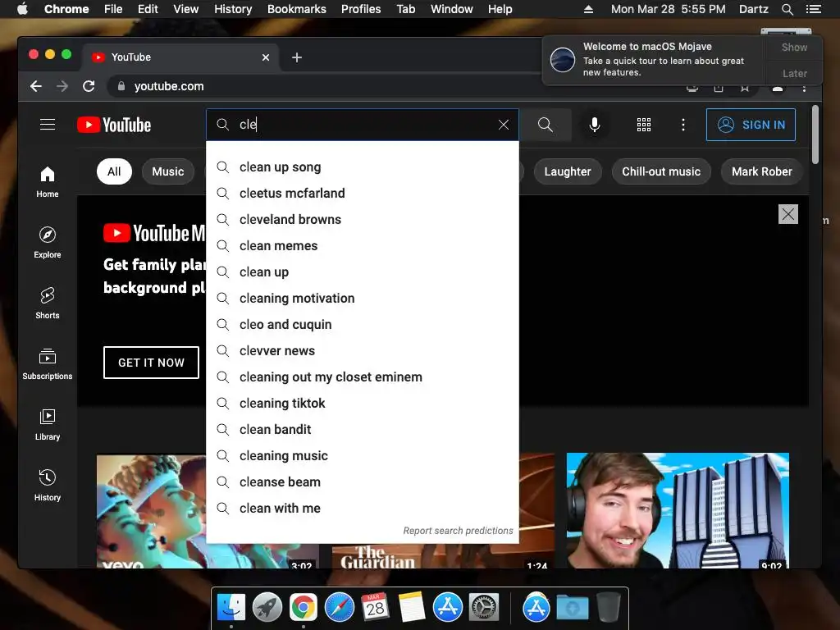The width and height of the screenshot is (840, 630).
Task: Open Launchpad from the Dock
Action: pyautogui.click(x=267, y=607)
